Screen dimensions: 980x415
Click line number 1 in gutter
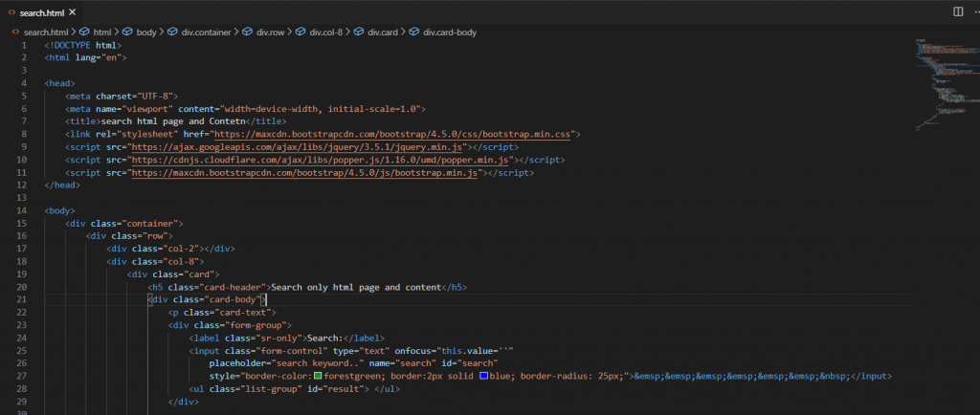(x=24, y=45)
